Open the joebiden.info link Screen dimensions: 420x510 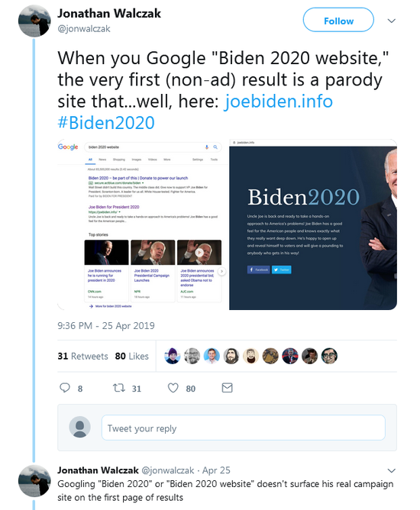click(x=278, y=101)
